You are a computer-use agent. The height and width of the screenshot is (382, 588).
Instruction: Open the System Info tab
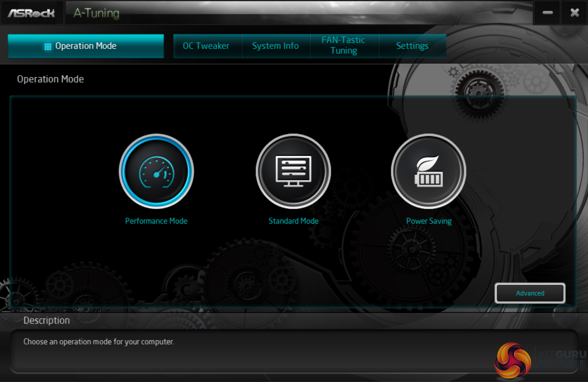pyautogui.click(x=276, y=46)
